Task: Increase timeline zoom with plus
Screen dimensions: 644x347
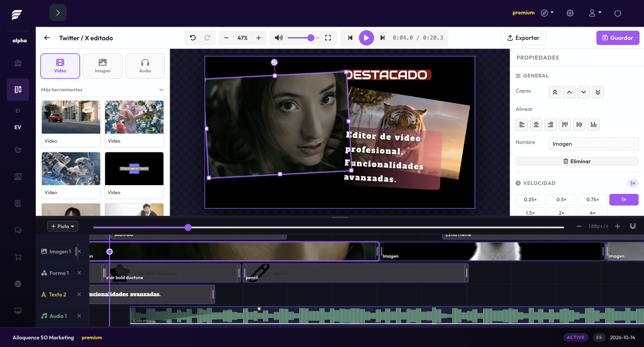Action: [x=618, y=226]
